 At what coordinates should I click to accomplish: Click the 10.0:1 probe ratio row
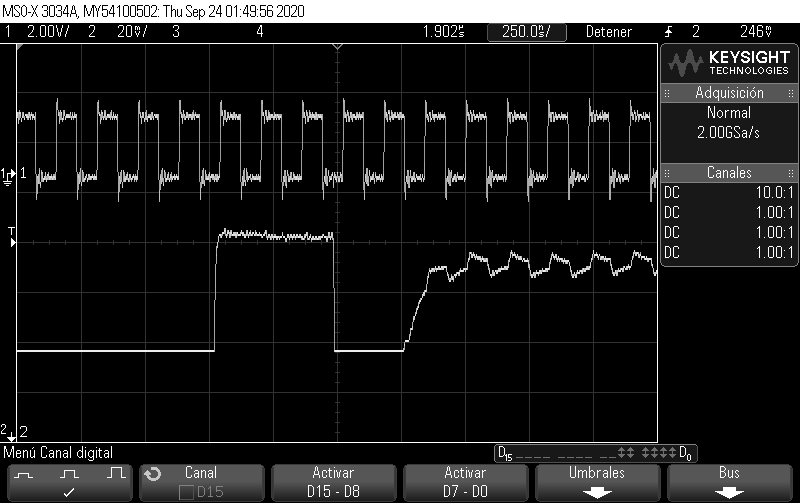click(729, 192)
